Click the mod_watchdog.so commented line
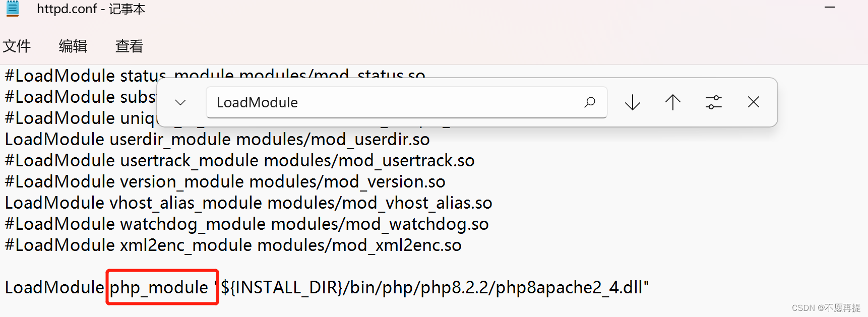 246,223
